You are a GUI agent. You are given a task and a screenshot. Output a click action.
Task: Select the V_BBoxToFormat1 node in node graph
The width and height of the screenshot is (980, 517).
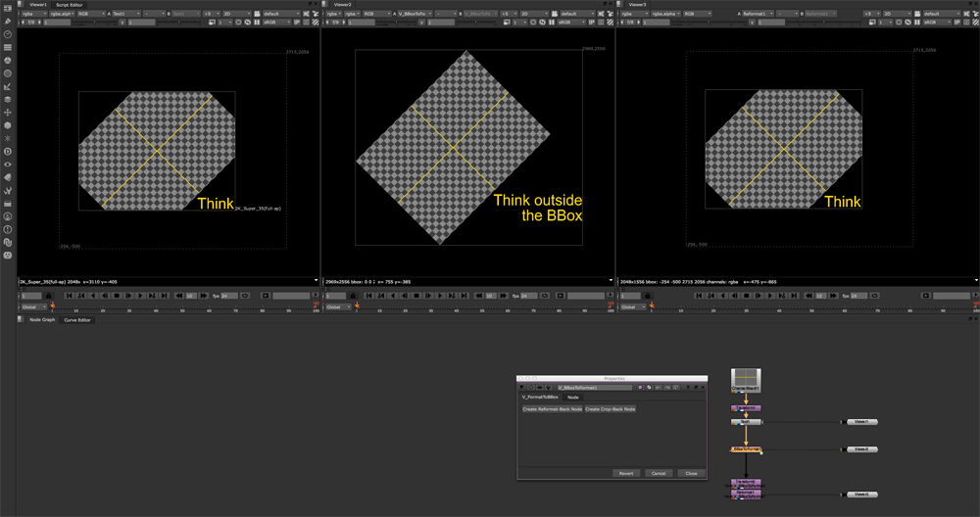coord(746,448)
